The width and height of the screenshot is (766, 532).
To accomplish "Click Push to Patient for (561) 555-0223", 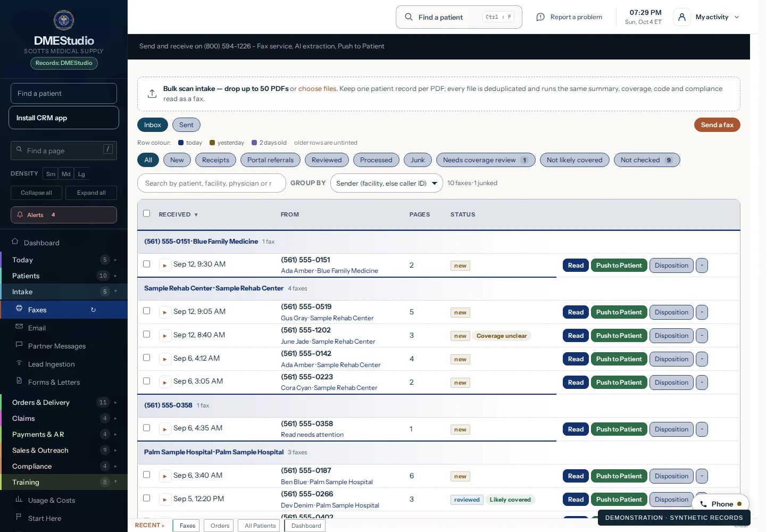I will [x=619, y=383].
